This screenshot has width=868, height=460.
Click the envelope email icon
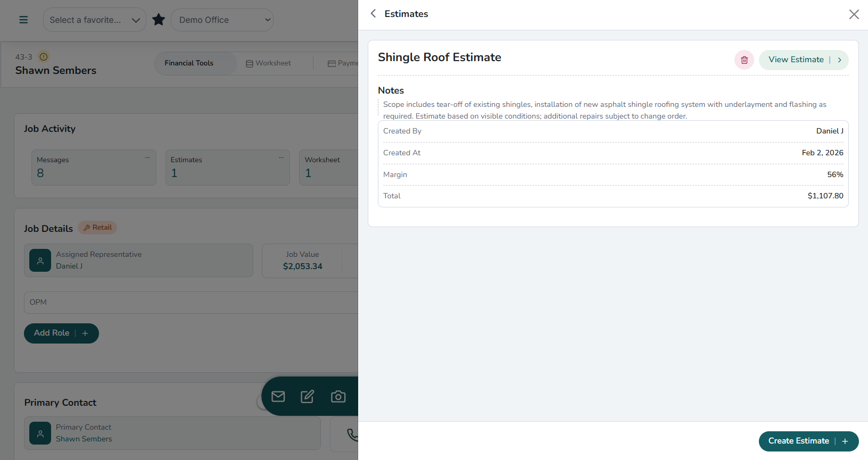click(x=278, y=396)
